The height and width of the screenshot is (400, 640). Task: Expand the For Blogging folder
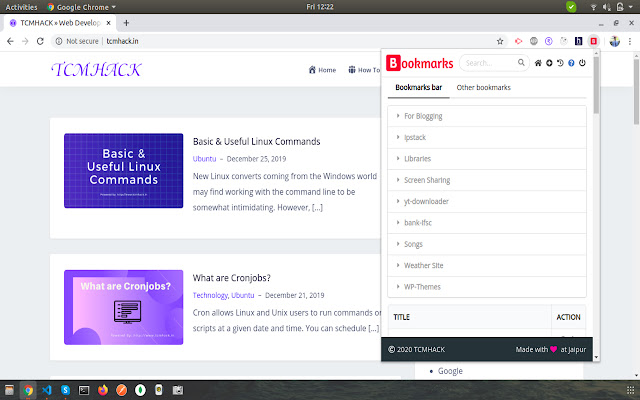487,116
